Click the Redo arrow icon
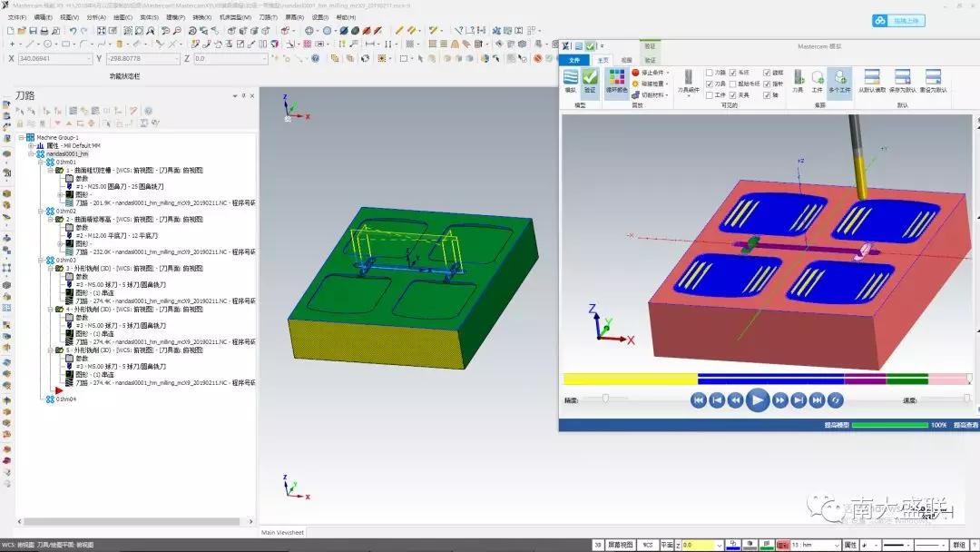Image resolution: width=980 pixels, height=552 pixels. tap(84, 31)
